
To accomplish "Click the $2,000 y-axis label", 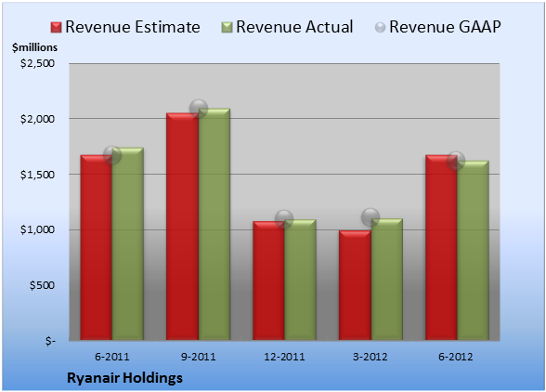I will click(37, 119).
